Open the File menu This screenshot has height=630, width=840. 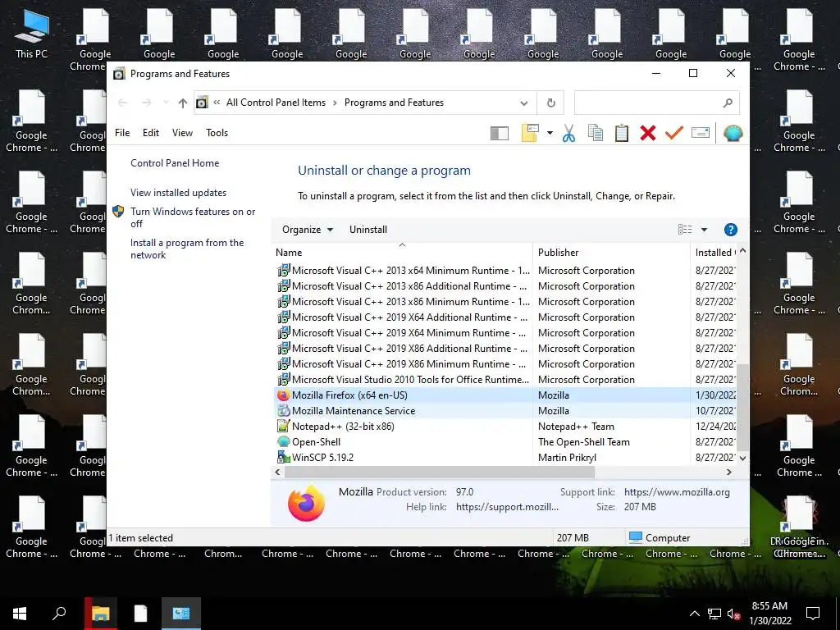tap(122, 133)
